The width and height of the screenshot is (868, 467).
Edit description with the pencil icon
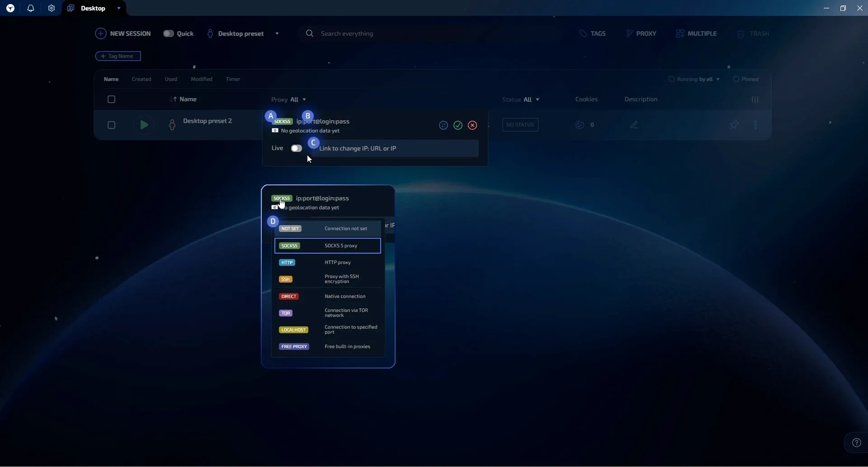coord(634,125)
